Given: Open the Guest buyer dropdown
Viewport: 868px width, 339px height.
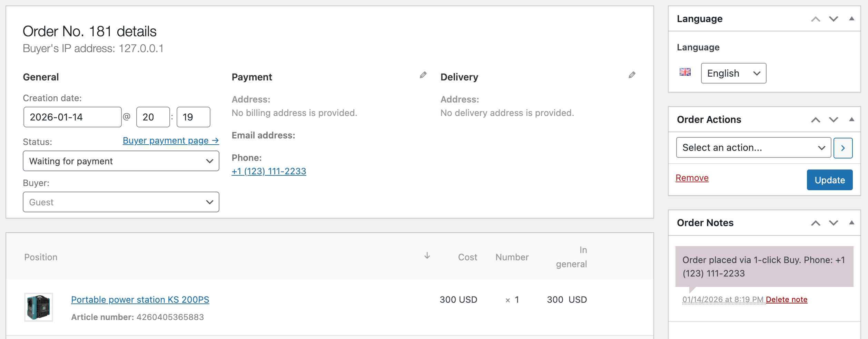Looking at the screenshot, I should click(121, 202).
